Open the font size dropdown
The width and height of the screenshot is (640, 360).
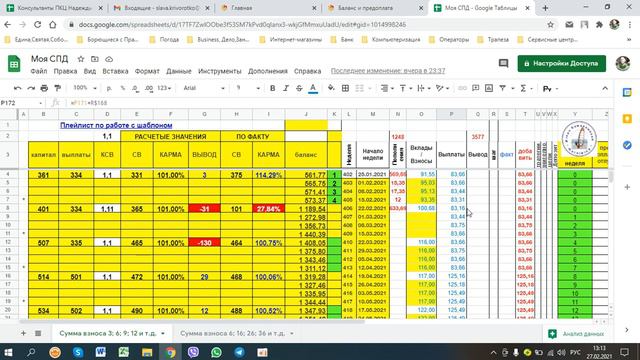click(247, 88)
